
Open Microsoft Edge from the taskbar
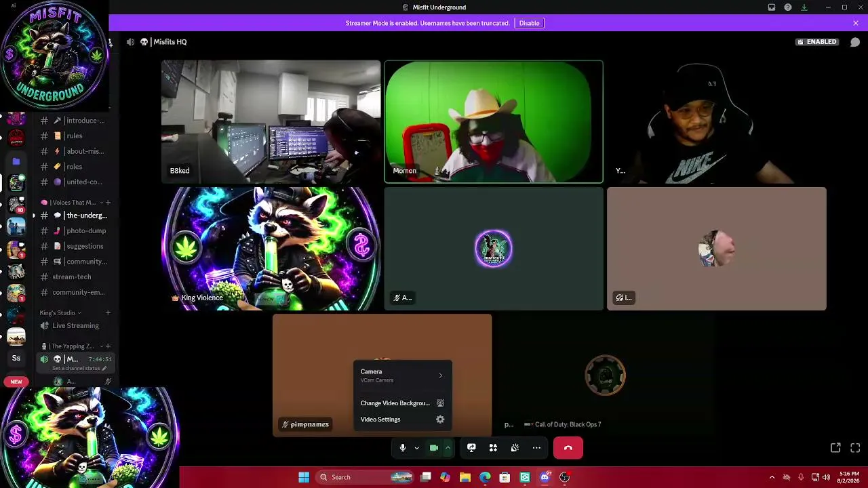click(x=485, y=477)
